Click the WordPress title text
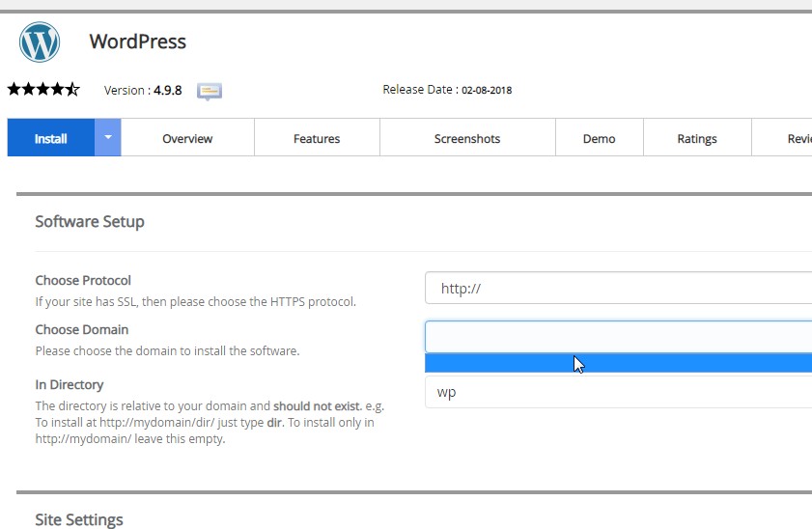This screenshot has height=529, width=812. click(138, 42)
